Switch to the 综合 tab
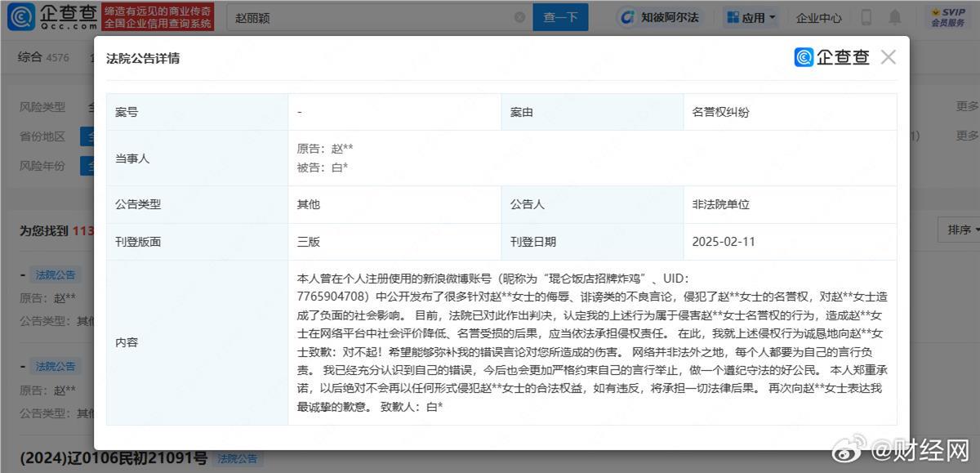Viewport: 980px width, 473px height. 30,57
